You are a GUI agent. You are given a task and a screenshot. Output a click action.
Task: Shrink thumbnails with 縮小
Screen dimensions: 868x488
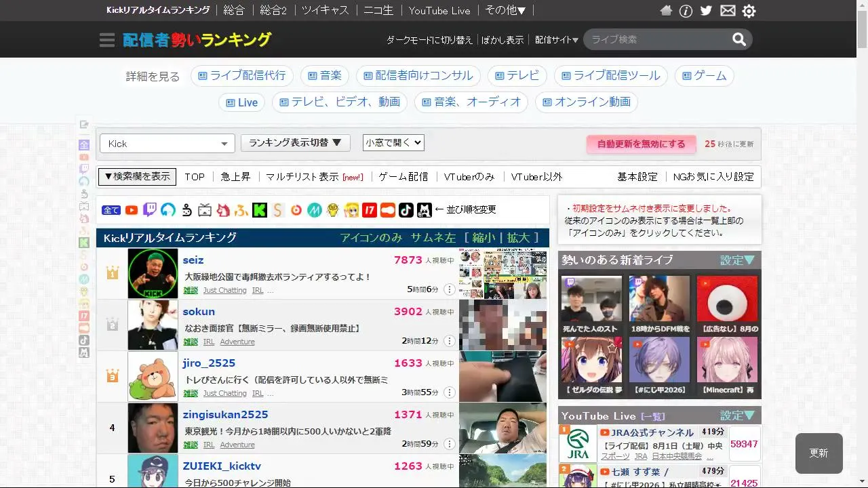483,238
